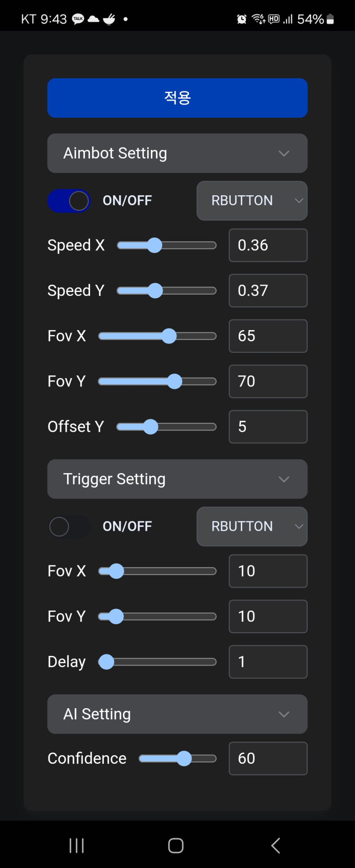Click the Speed X slider handle

[x=154, y=245]
